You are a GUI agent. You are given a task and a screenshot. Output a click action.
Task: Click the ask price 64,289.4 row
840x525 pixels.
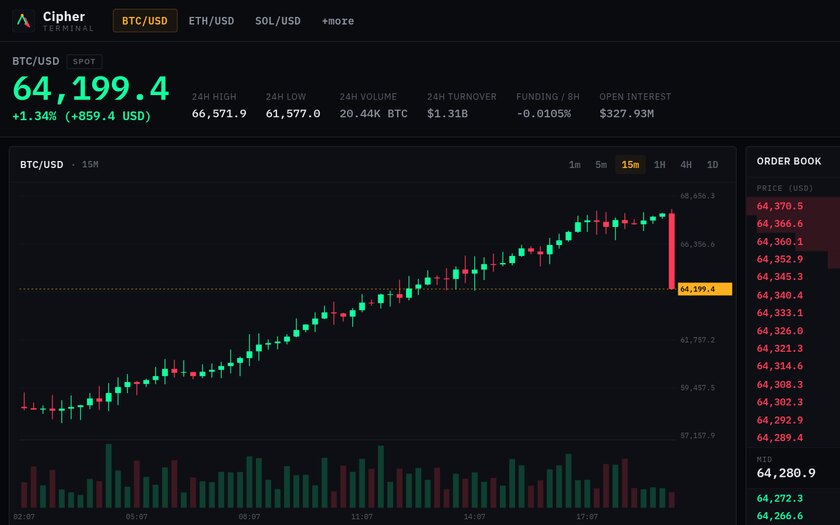[x=793, y=438]
